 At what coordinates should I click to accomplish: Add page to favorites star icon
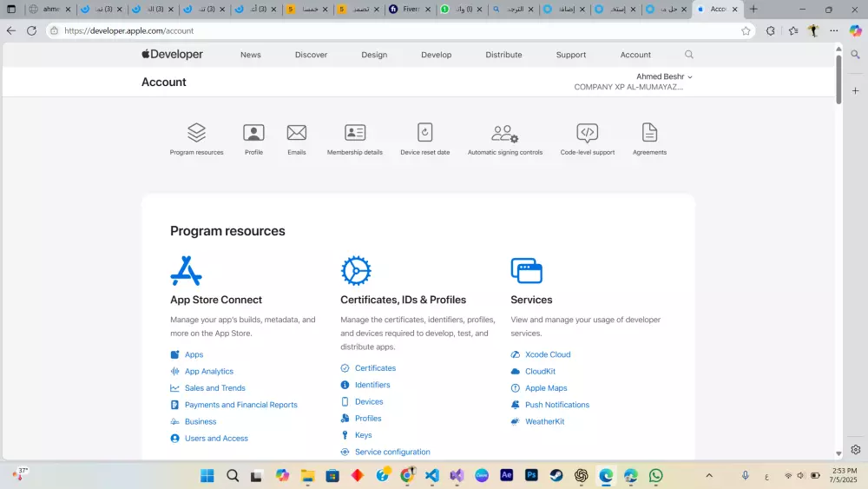[x=746, y=31]
